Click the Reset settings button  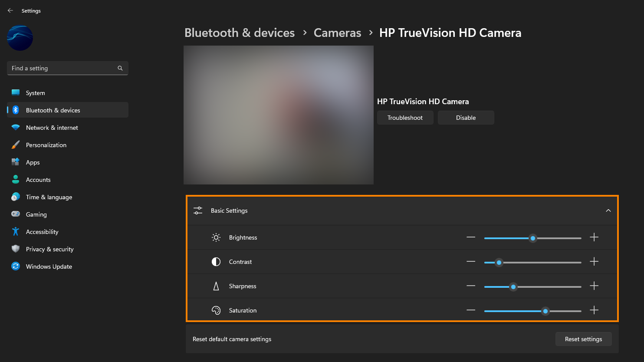click(x=583, y=339)
